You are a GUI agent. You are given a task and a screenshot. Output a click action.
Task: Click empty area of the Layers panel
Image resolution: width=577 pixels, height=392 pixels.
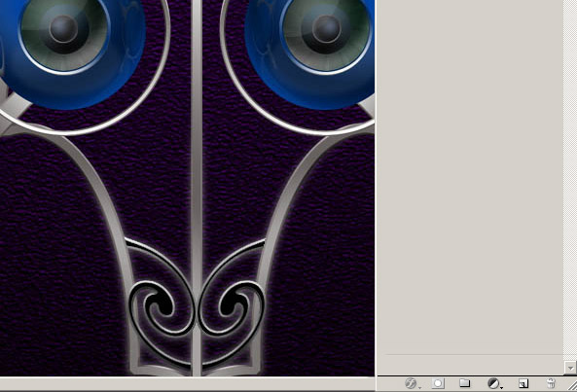click(470, 176)
